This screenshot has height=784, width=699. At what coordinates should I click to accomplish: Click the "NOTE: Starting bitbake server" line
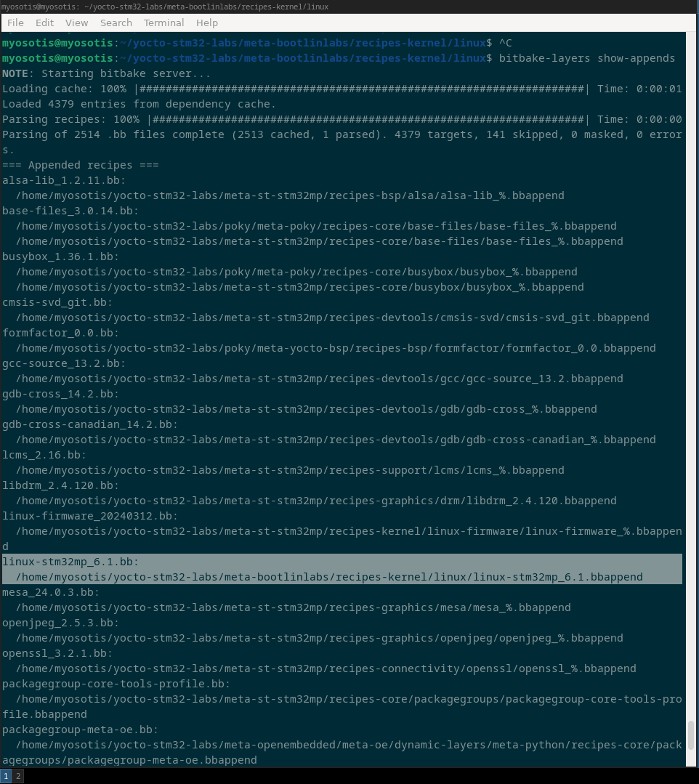point(106,73)
